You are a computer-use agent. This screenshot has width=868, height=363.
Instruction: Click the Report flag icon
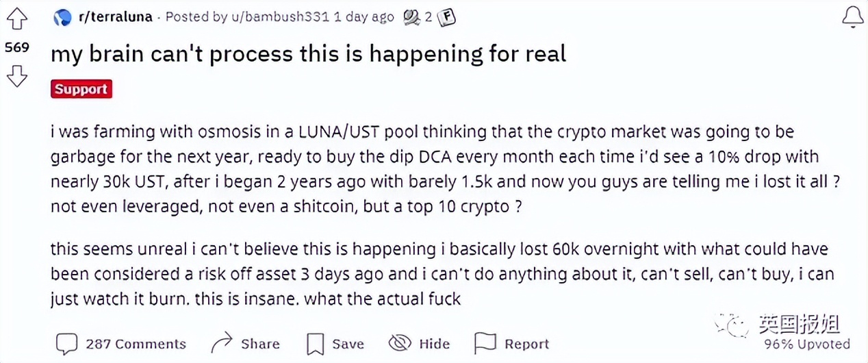pyautogui.click(x=485, y=343)
